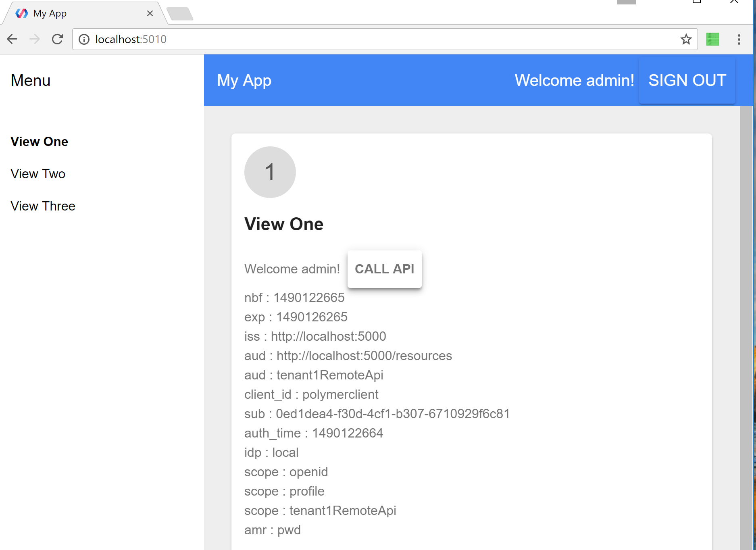Click the My App header title

pyautogui.click(x=244, y=80)
